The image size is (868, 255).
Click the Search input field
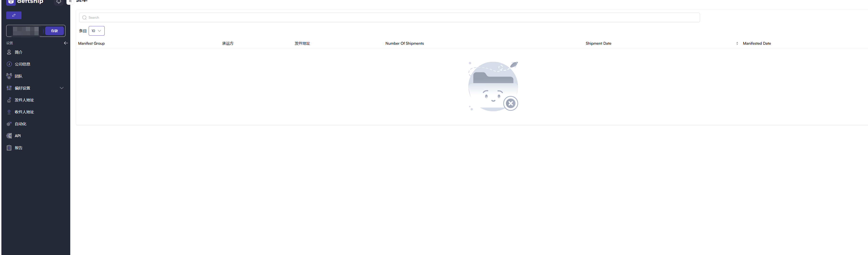pos(389,17)
